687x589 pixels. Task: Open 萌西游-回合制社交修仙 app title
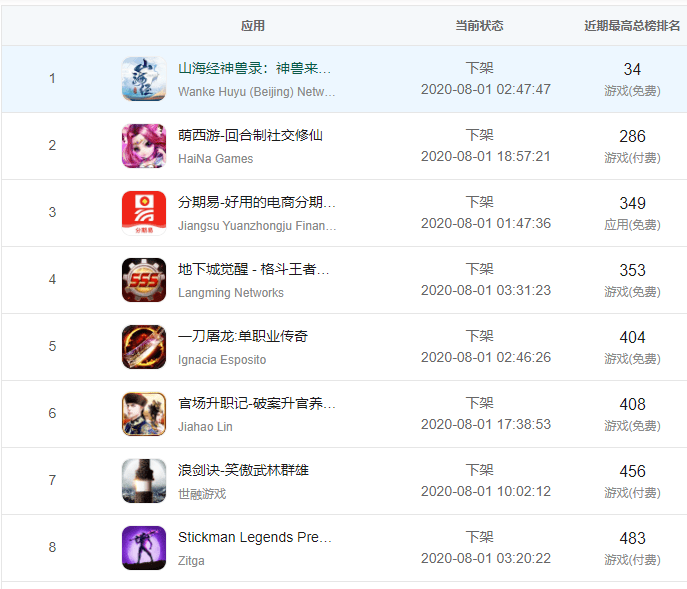(x=250, y=135)
